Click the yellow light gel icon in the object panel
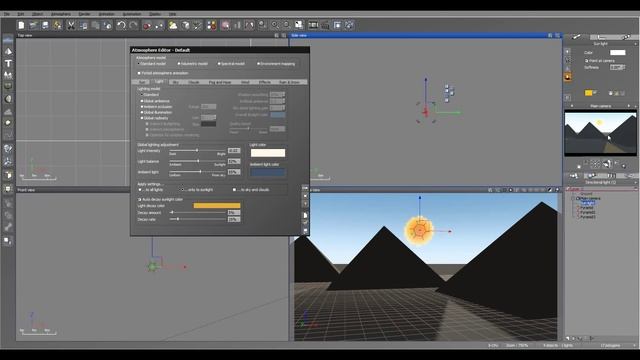640x360 pixels. pos(588,93)
